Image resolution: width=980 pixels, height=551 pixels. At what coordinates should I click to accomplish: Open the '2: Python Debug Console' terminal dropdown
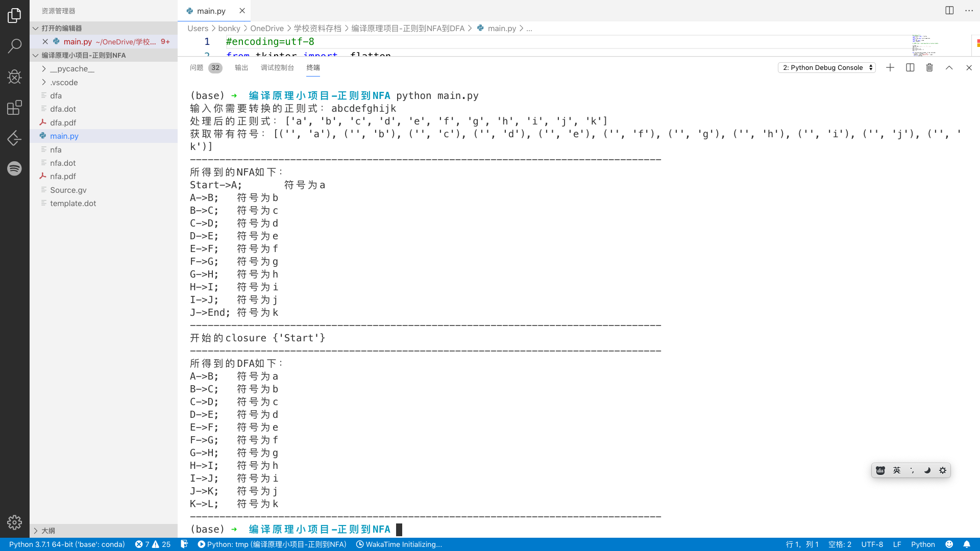[x=826, y=67]
